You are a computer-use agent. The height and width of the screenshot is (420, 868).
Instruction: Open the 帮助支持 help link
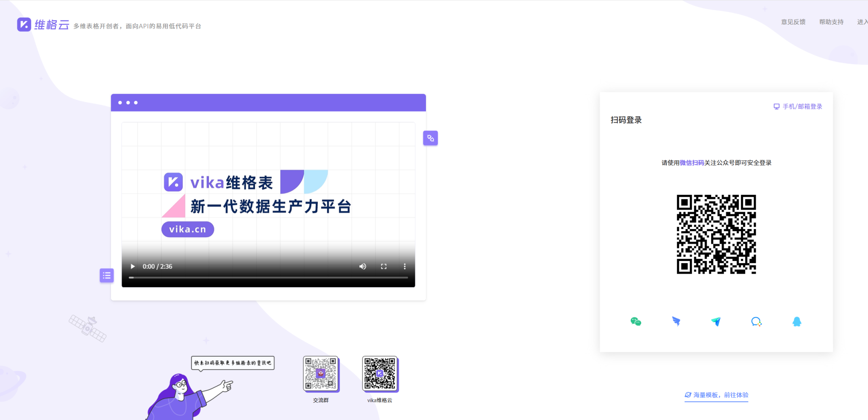tap(831, 22)
